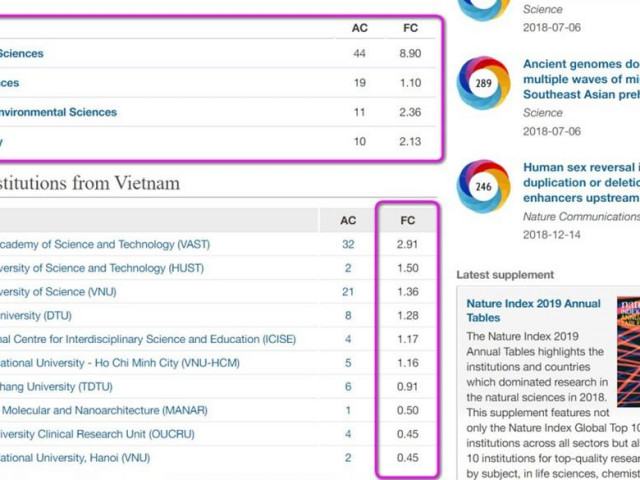
Task: Click the AC value 1 for MANAR
Action: pos(348,410)
